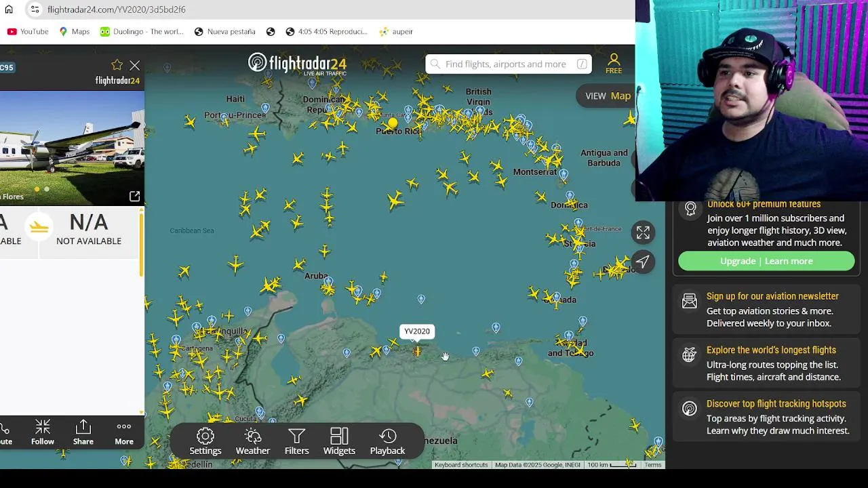Screen dimensions: 868x488
Task: Toggle fullscreen map mode
Action: (x=643, y=232)
